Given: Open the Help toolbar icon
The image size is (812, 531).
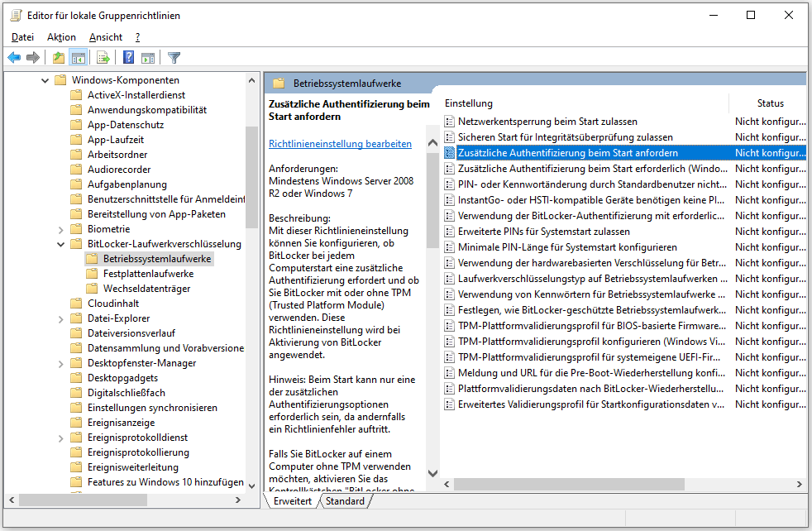Looking at the screenshot, I should point(128,58).
